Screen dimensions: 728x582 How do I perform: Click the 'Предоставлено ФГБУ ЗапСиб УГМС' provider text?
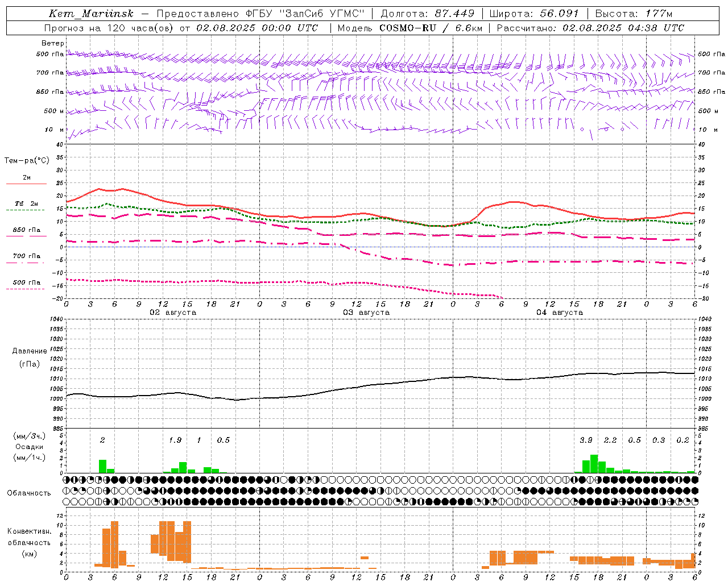tap(260, 14)
